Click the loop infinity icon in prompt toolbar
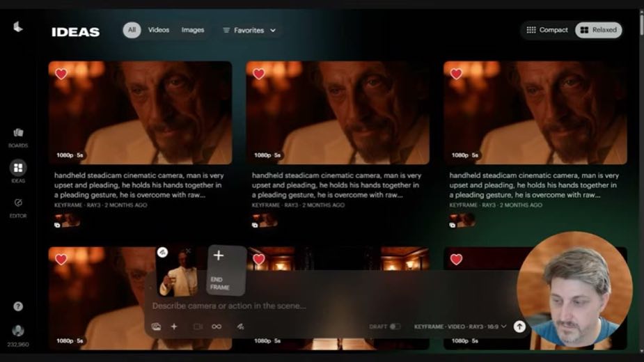 tap(217, 326)
